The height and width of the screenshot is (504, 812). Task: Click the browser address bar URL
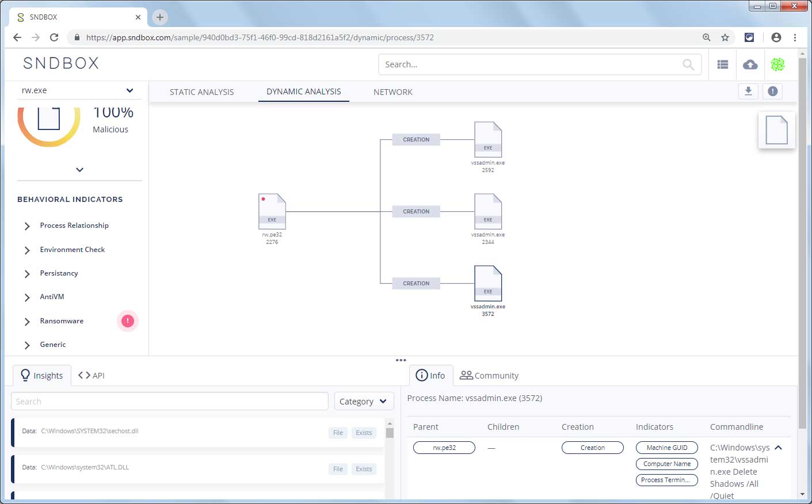260,37
